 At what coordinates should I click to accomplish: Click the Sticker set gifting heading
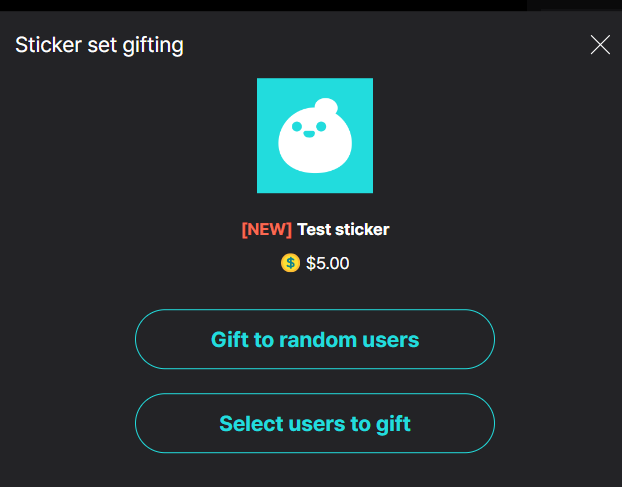99,45
